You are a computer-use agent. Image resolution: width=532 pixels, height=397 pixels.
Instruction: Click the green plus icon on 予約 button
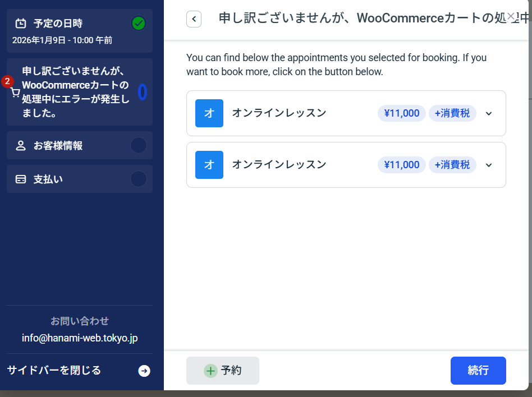coord(210,371)
